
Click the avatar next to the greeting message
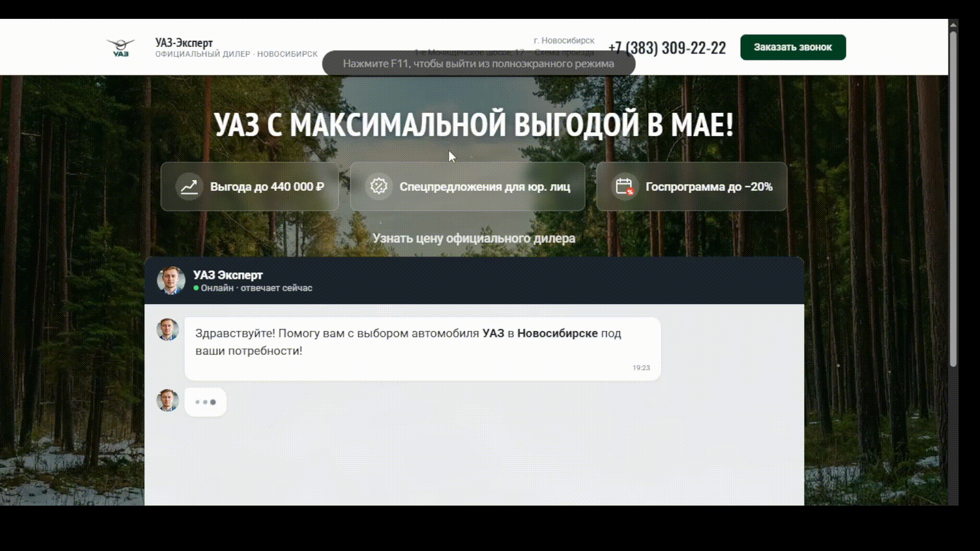(167, 330)
